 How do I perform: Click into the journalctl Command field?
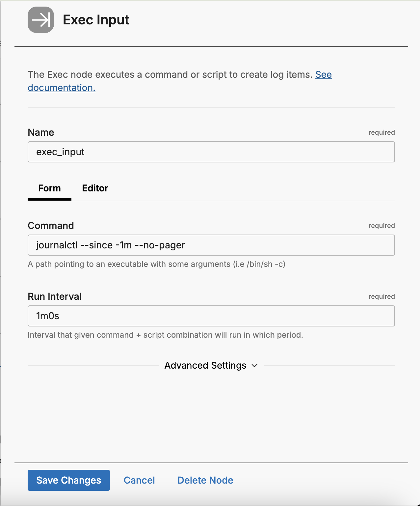tap(211, 245)
